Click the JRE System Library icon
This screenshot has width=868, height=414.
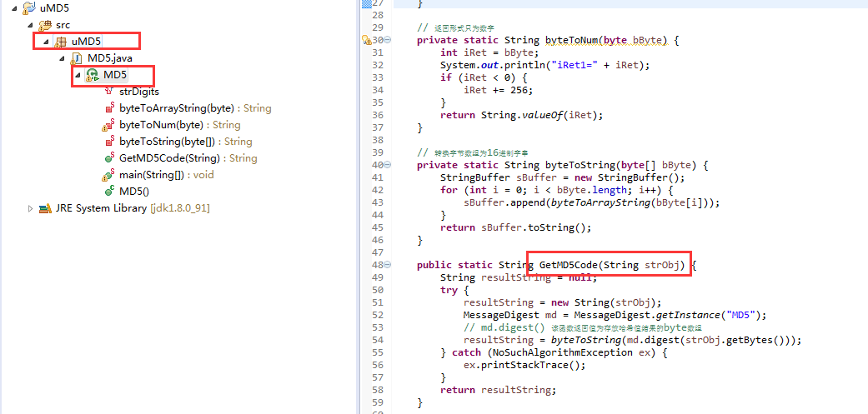45,209
